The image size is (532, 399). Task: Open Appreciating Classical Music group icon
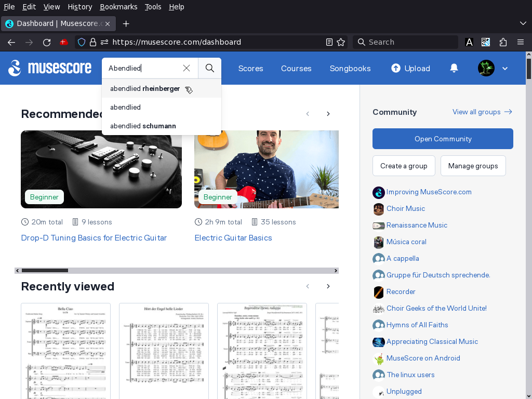pos(378,342)
